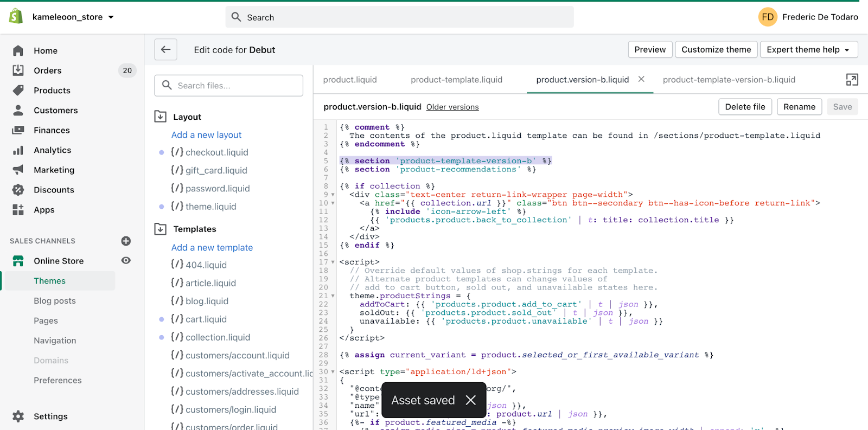Switch to the product-template.liquid tab
Image resolution: width=868 pixels, height=430 pixels.
456,80
